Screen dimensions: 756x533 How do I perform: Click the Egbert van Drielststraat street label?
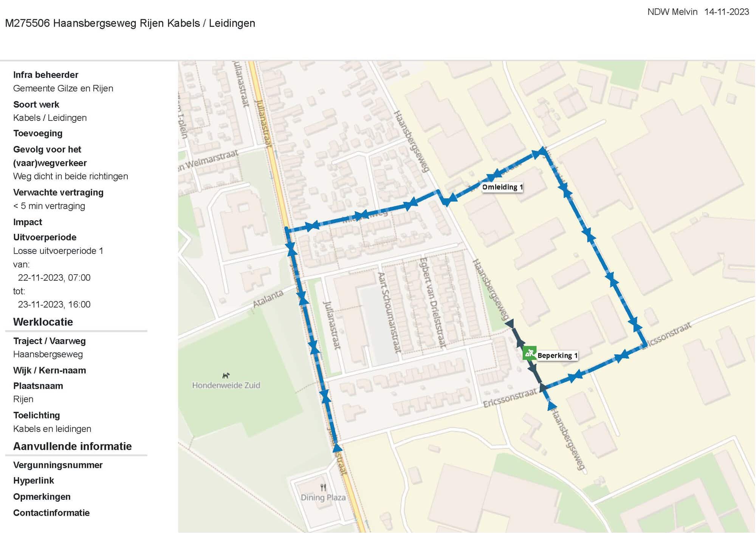tap(432, 302)
